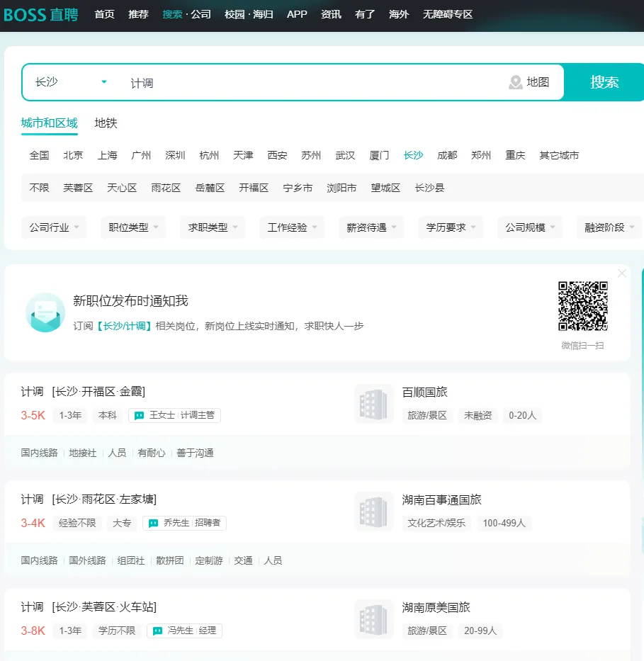Open APP in the top navigation
The height and width of the screenshot is (661, 644).
[x=297, y=14]
